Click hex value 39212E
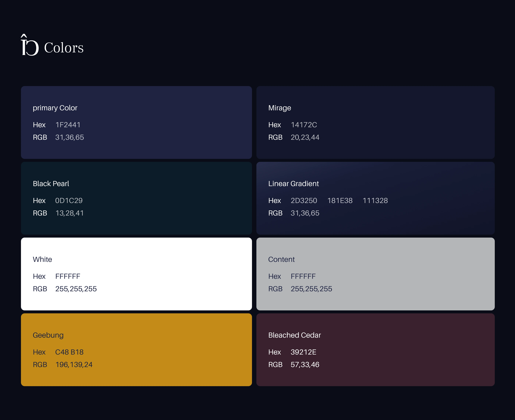 coord(303,352)
